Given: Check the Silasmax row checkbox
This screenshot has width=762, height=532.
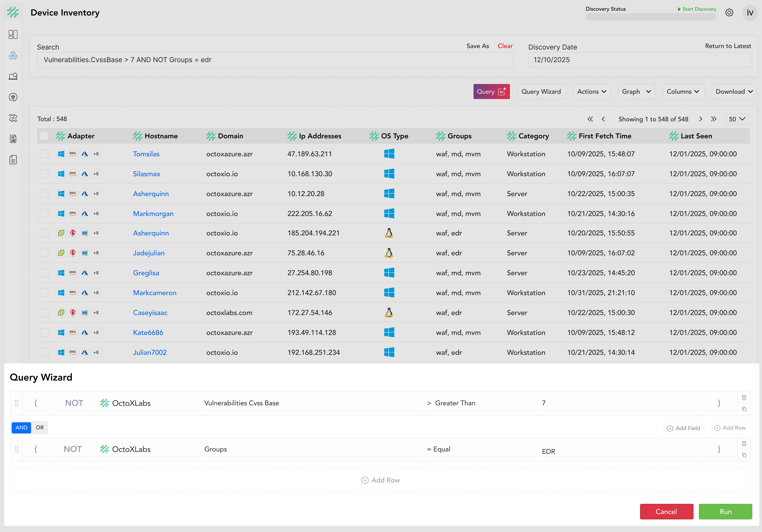Looking at the screenshot, I should pyautogui.click(x=44, y=174).
